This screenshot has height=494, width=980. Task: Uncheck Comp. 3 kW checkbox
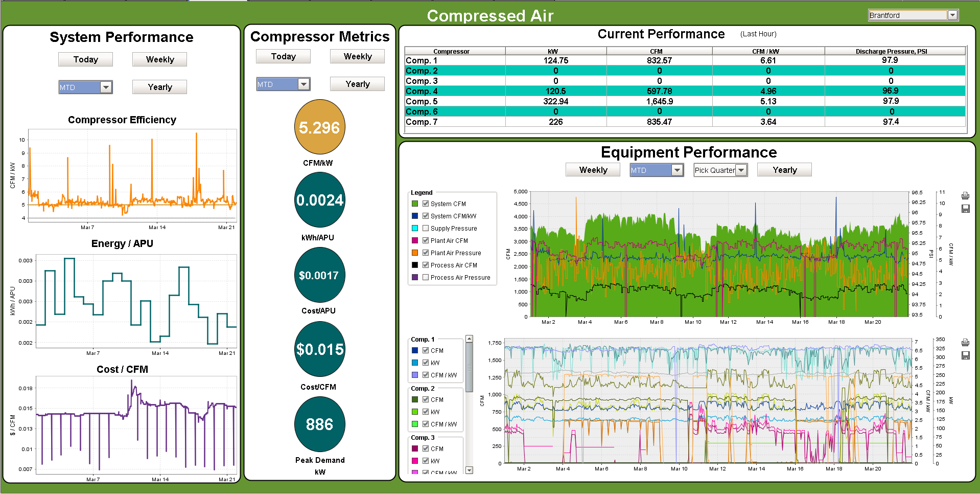tap(426, 461)
